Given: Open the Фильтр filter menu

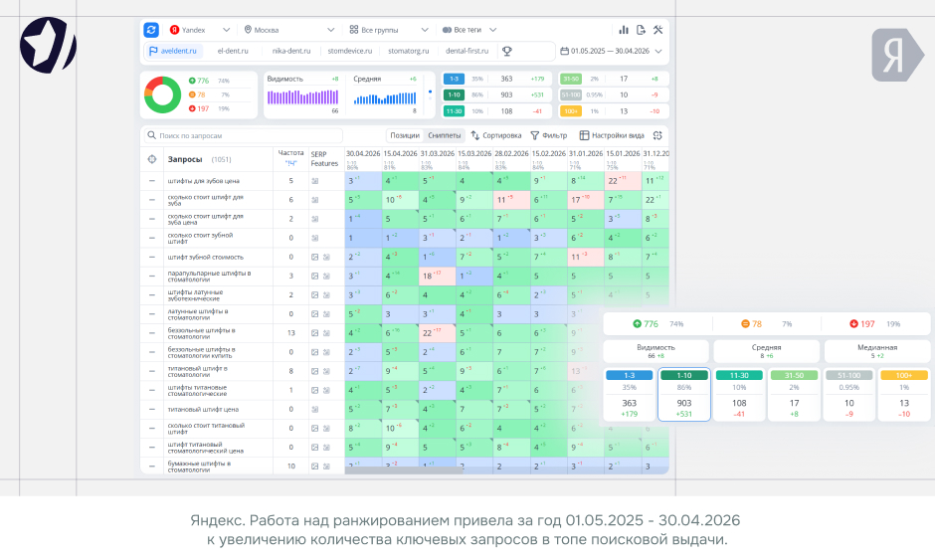Looking at the screenshot, I should [x=549, y=135].
